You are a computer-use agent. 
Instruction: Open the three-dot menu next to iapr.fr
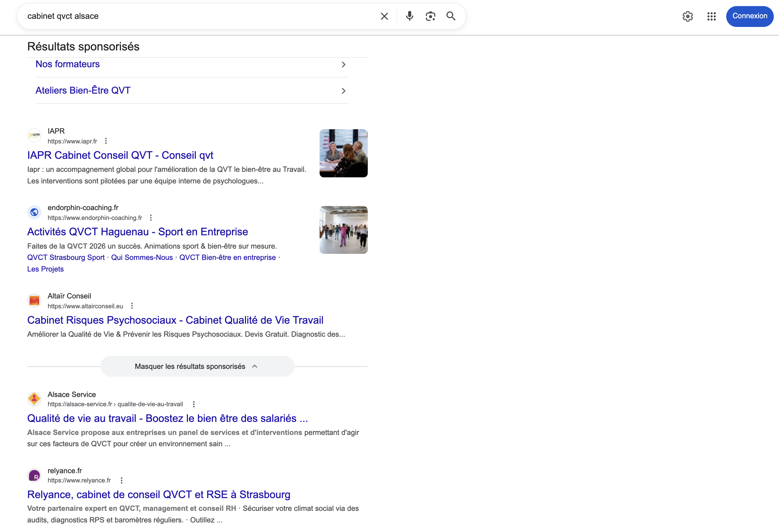pyautogui.click(x=106, y=141)
